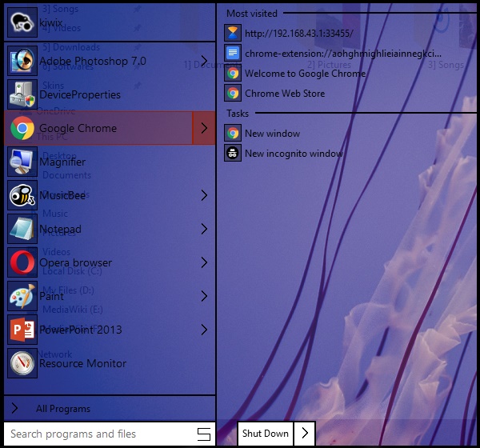Open Welcome to Google Chrome page
The height and width of the screenshot is (448, 480).
[x=306, y=73]
